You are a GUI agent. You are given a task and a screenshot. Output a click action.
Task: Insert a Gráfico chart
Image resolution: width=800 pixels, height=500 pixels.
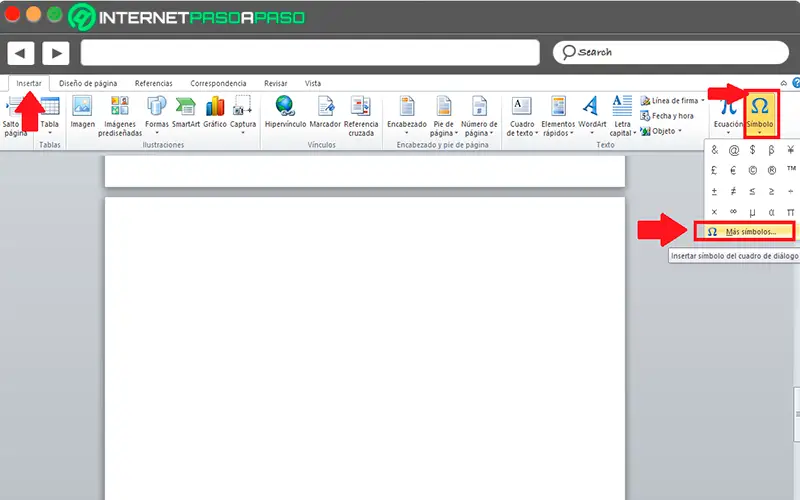click(215, 113)
